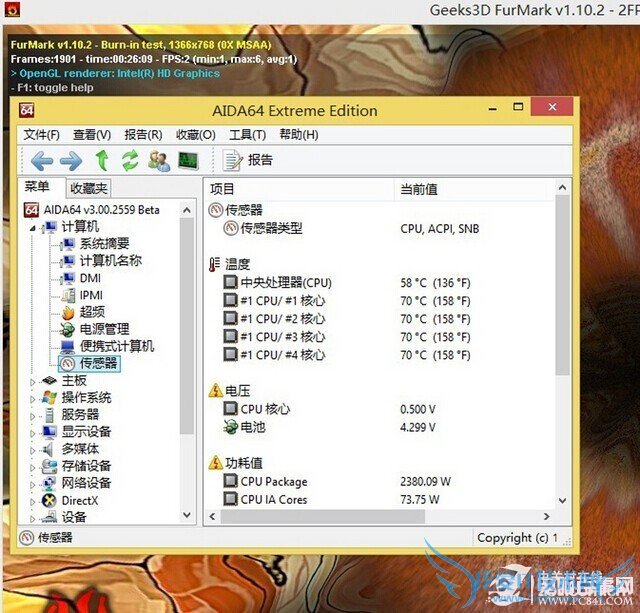The image size is (640, 613).
Task: Click the 超频 flame icon
Action: pyautogui.click(x=68, y=313)
